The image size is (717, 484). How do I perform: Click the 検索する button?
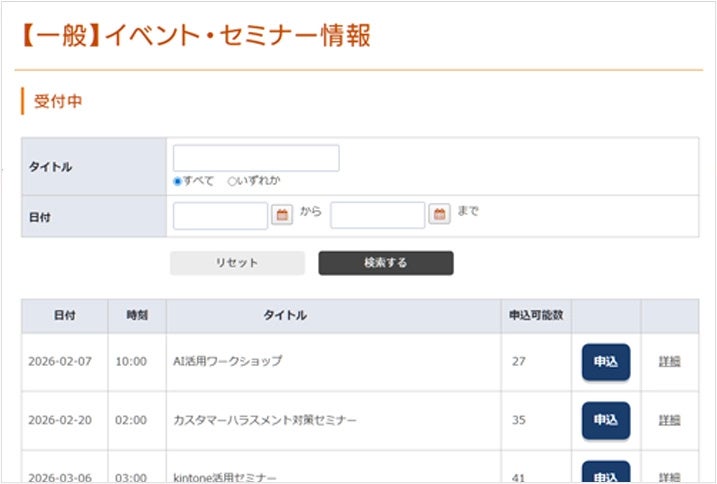(386, 263)
